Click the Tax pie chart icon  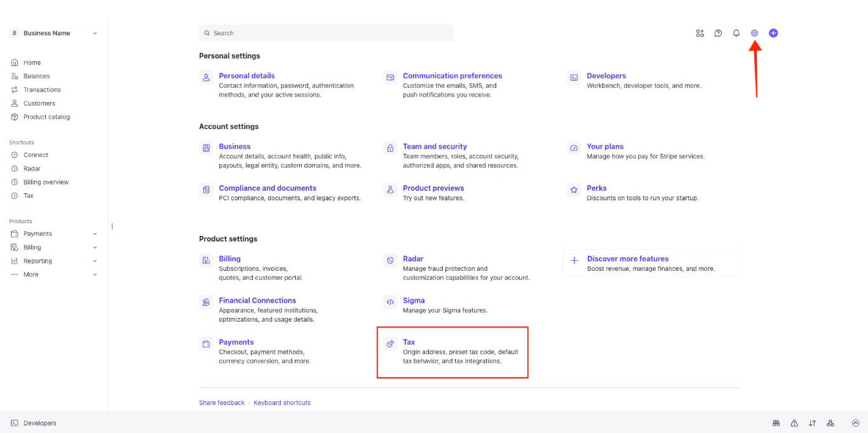pos(390,344)
